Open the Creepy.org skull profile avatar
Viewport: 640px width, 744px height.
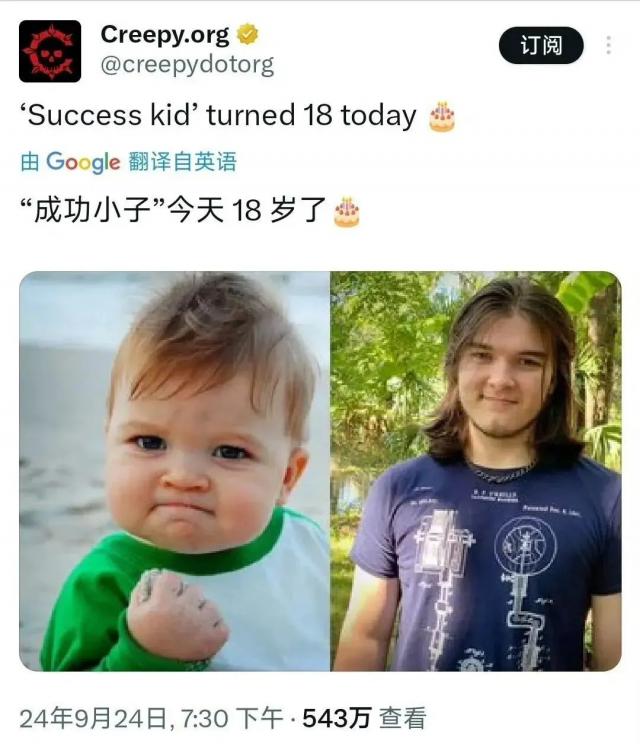[50, 51]
